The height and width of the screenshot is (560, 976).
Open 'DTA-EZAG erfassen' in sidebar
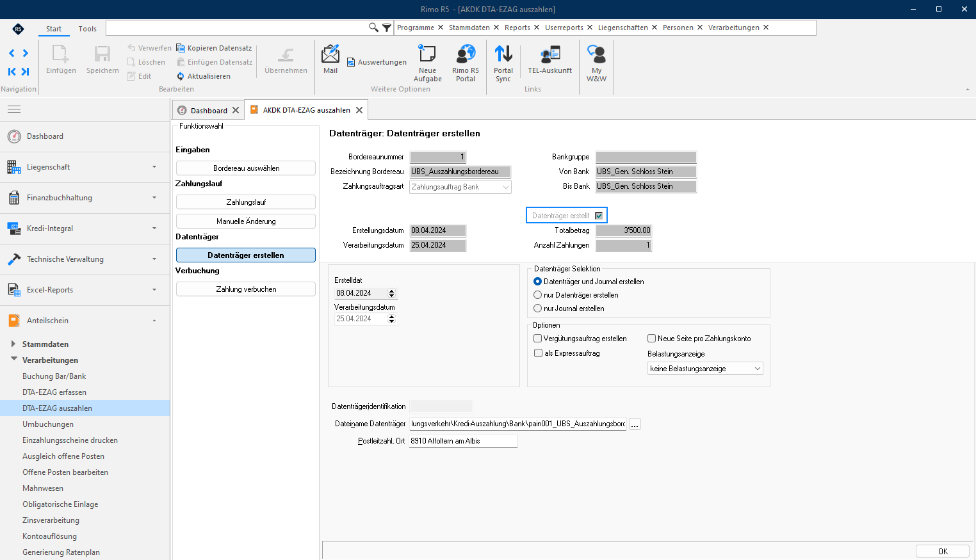pyautogui.click(x=54, y=392)
